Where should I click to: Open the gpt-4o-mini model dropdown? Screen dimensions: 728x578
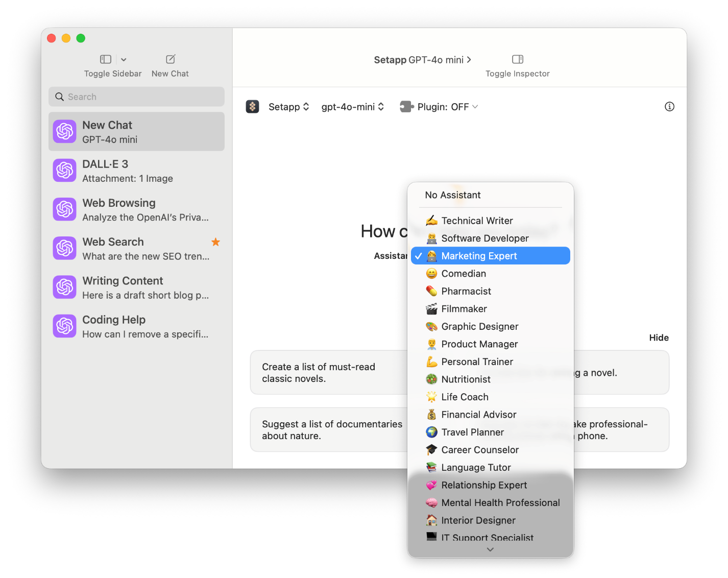(x=353, y=107)
